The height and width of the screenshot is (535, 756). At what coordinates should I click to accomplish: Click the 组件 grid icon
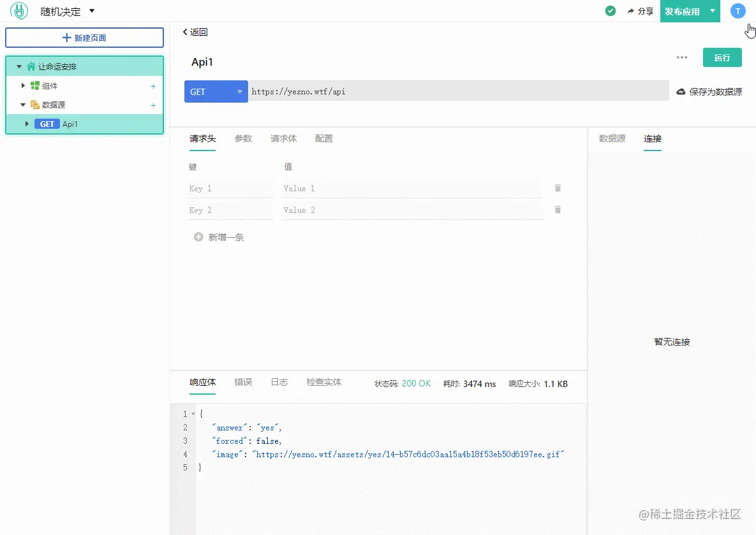click(34, 85)
